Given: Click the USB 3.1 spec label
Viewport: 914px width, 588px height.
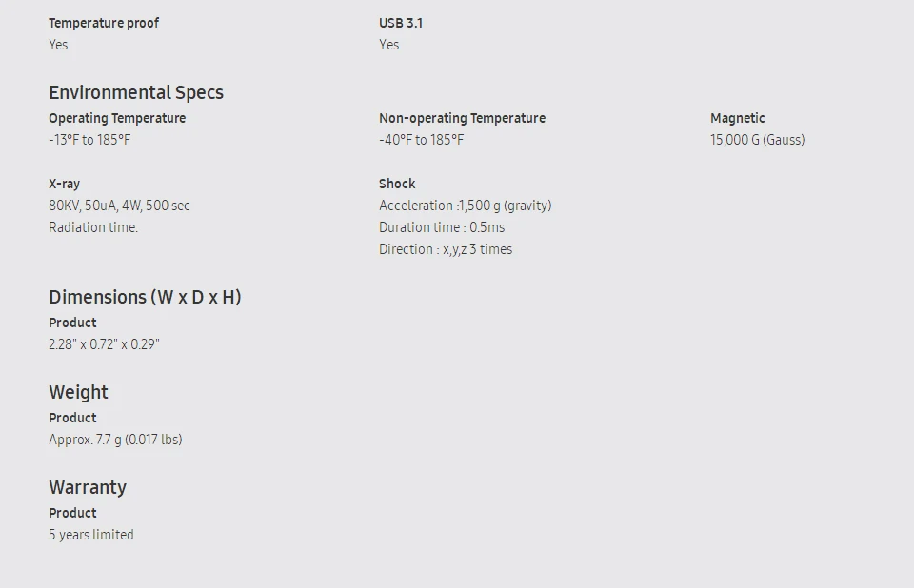Looking at the screenshot, I should coord(401,23).
